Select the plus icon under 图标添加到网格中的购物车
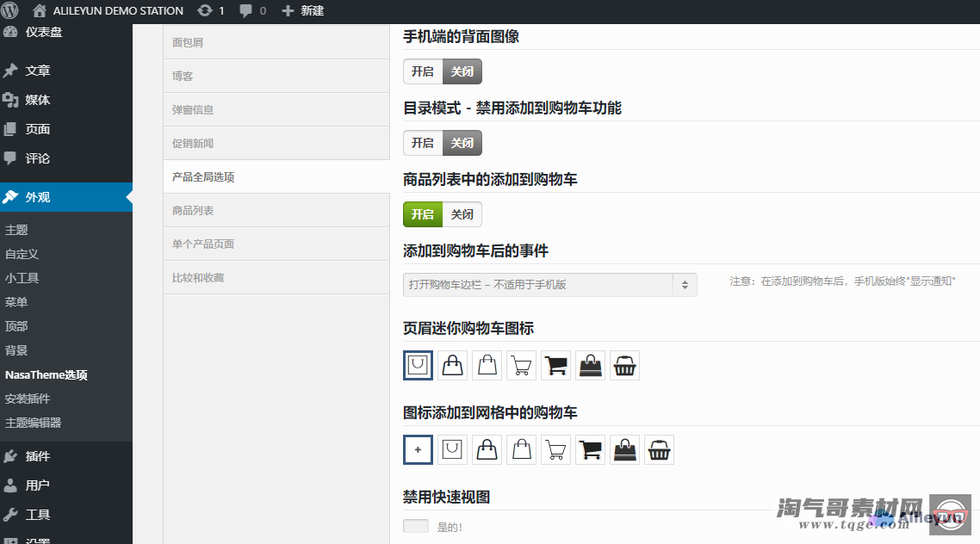The height and width of the screenshot is (544, 980). tap(418, 449)
